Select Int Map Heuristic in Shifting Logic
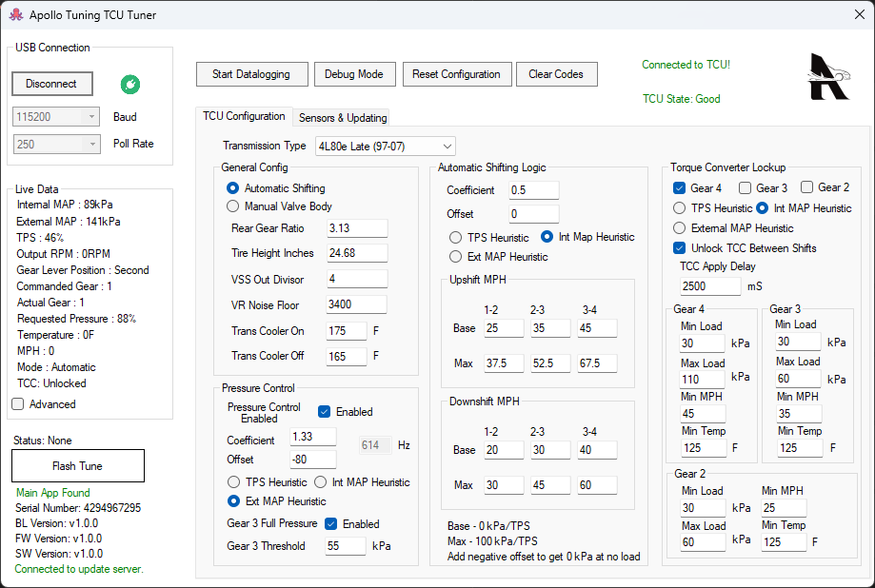This screenshot has width=875, height=588. coord(587,237)
